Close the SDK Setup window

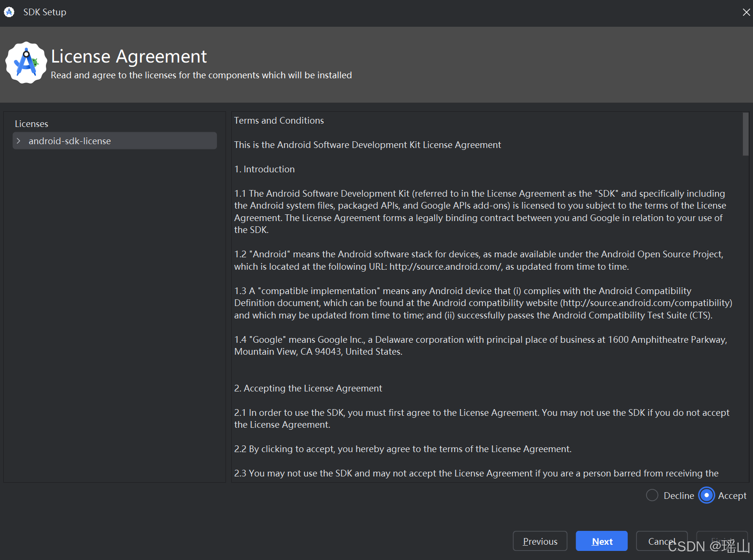point(746,12)
